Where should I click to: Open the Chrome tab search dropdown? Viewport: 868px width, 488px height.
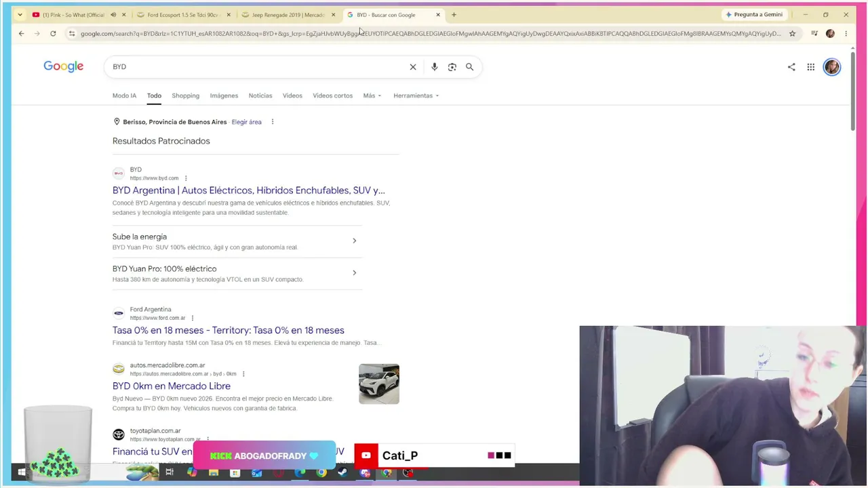pos(20,14)
